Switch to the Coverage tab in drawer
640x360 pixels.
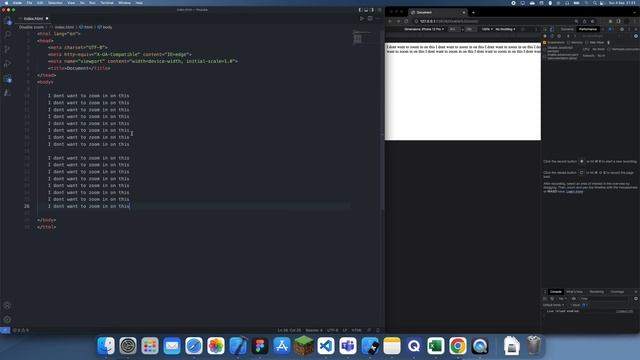617,291
